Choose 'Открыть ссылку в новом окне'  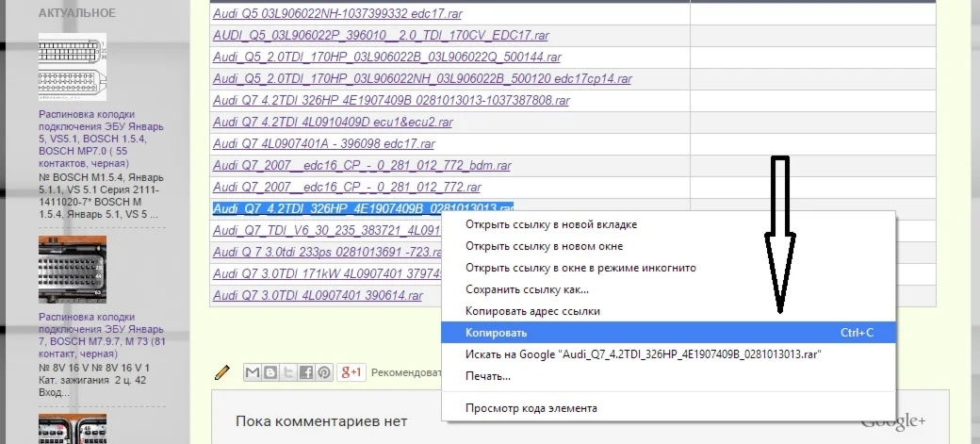click(668, 246)
